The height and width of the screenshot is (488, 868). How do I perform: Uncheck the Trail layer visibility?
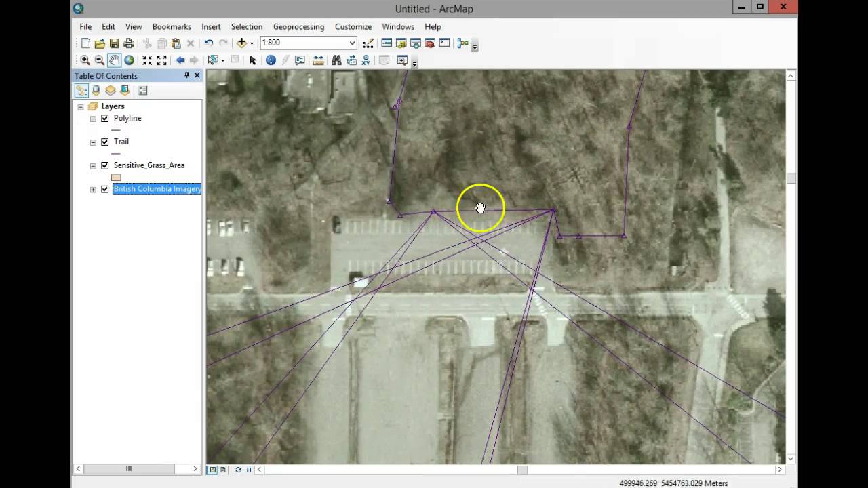tap(105, 142)
